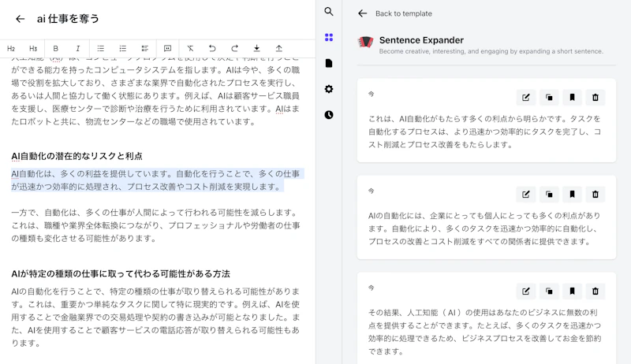Click the Sentence Expander title
This screenshot has height=364, width=631.
pos(421,40)
